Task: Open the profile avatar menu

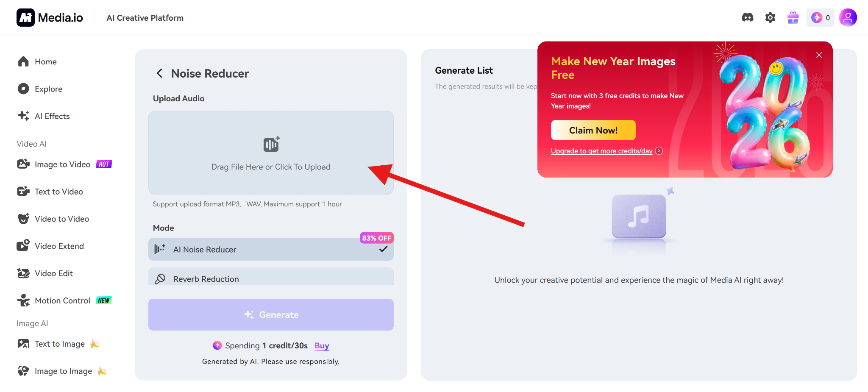Action: (848, 17)
